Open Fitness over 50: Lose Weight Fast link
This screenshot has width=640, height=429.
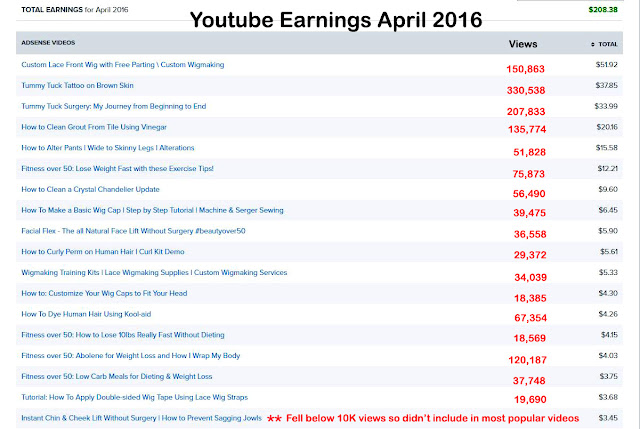pyautogui.click(x=117, y=169)
